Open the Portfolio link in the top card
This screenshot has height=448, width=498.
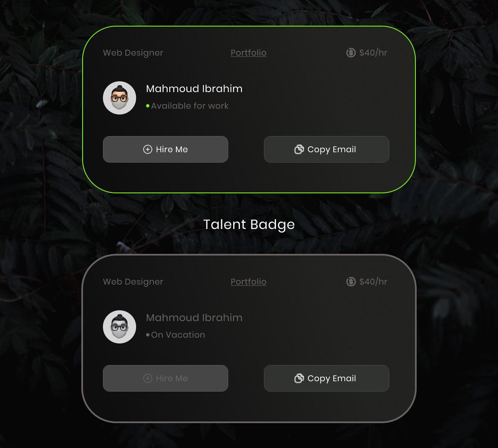tap(249, 53)
